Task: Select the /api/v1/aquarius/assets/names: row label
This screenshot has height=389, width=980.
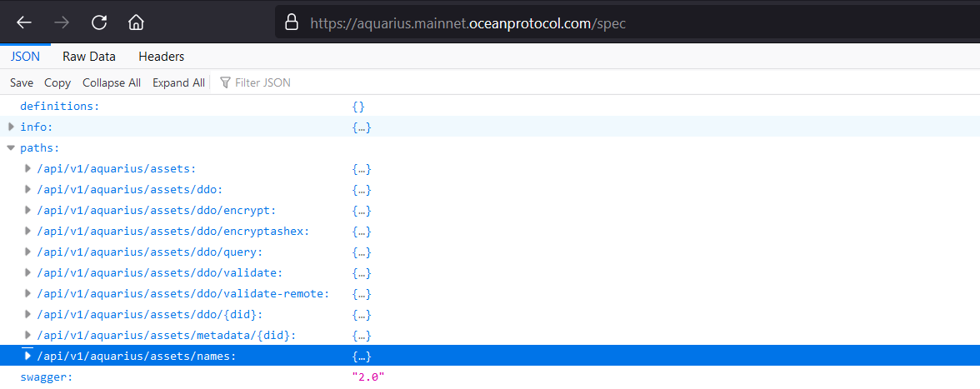Action: (137, 357)
